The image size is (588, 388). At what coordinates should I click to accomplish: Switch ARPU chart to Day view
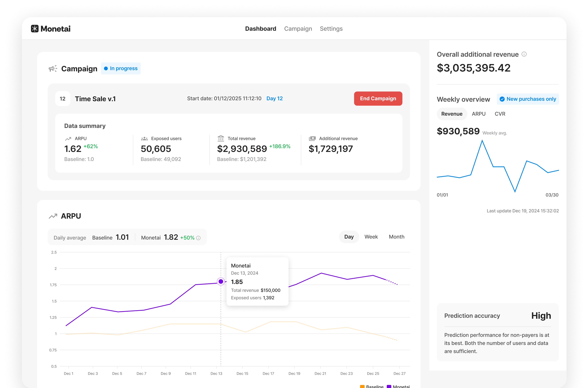pos(349,237)
